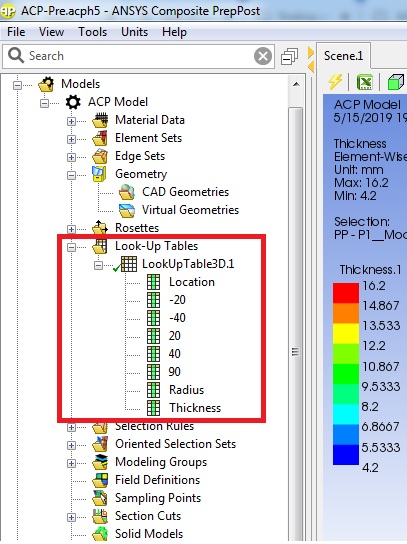Image resolution: width=407 pixels, height=544 pixels.
Task: Click the orange panel collapse arrows
Action: [x=311, y=59]
